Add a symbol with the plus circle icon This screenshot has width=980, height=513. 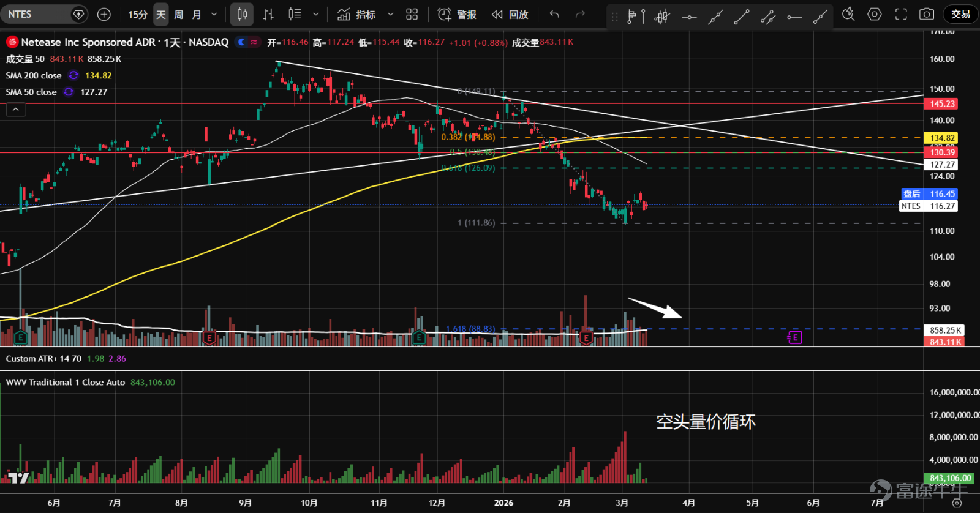[x=104, y=14]
